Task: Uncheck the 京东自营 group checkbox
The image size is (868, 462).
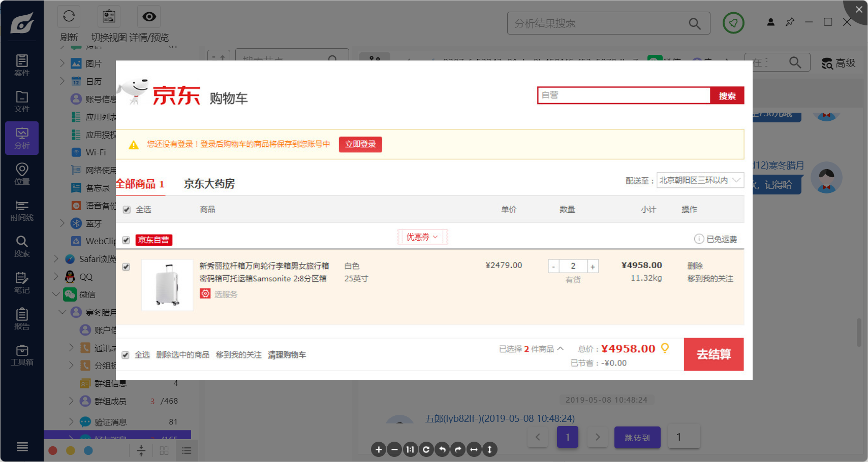Action: point(126,240)
